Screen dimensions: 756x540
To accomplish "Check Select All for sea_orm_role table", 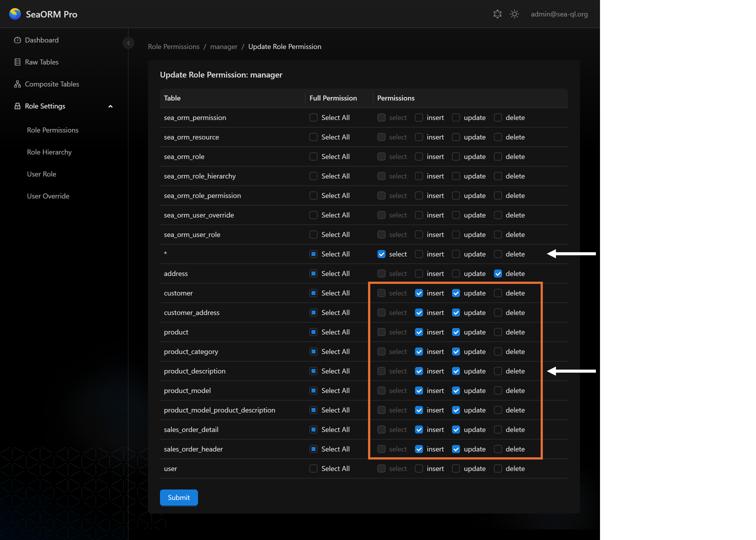I will tap(313, 157).
